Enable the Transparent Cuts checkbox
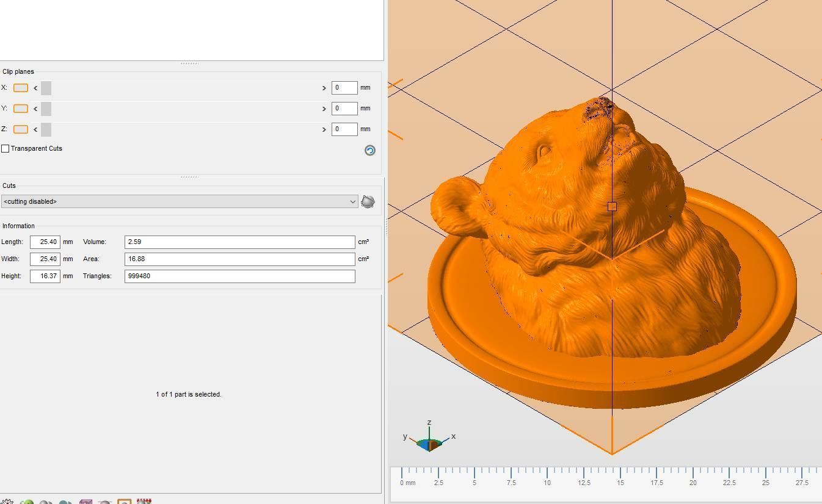The height and width of the screenshot is (504, 822). pos(5,149)
